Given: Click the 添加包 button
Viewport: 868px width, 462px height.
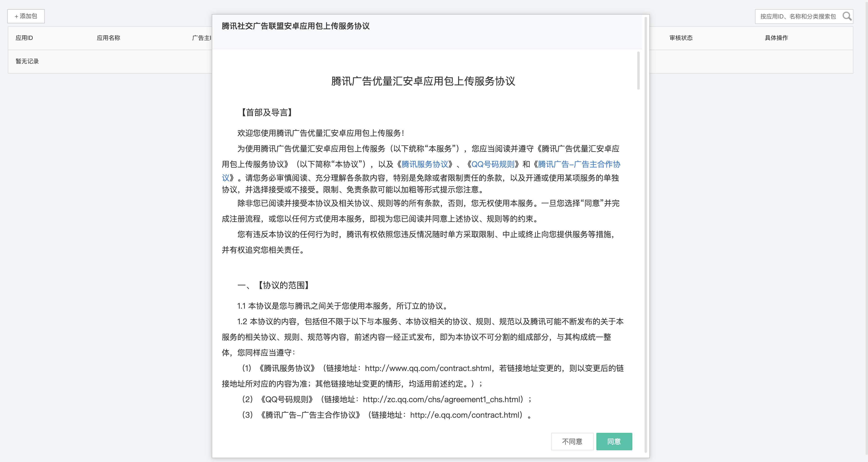Looking at the screenshot, I should pyautogui.click(x=26, y=16).
